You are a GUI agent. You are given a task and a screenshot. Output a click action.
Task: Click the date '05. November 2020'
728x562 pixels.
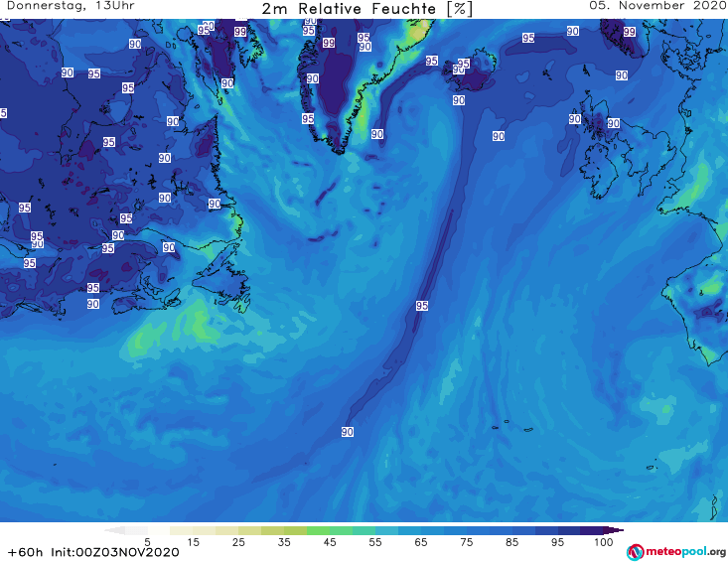pos(657,6)
